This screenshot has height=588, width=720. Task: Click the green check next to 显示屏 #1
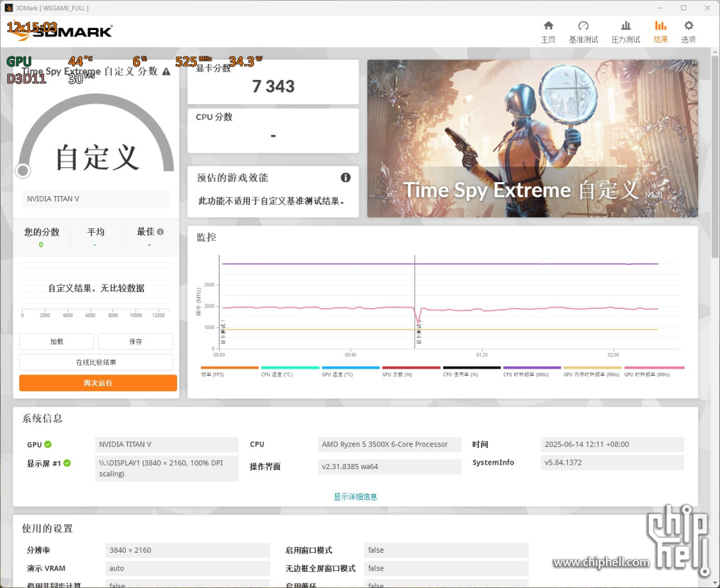(x=67, y=462)
